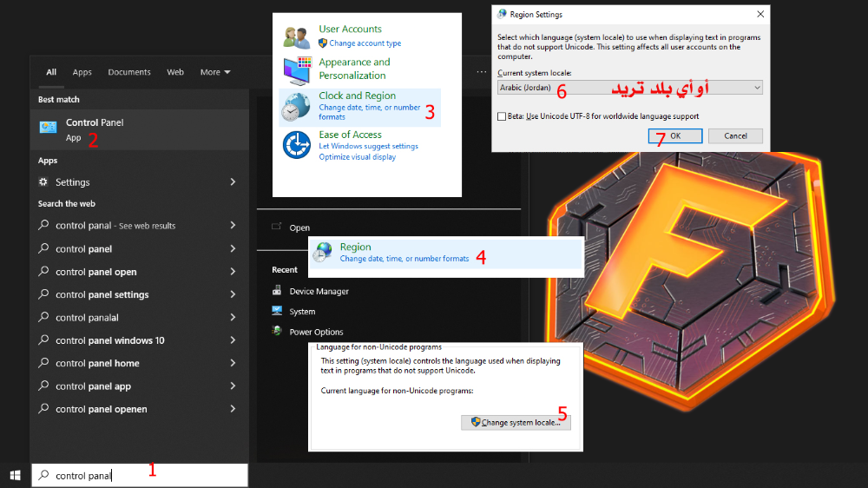Expand arrow for 'control panel openen'
This screenshot has height=488, width=868.
pos(233,409)
